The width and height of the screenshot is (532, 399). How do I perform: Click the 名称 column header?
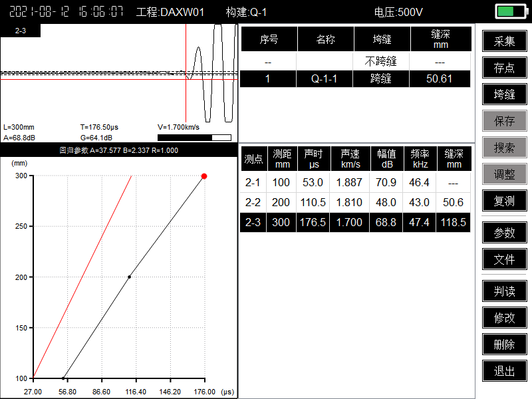coord(325,39)
